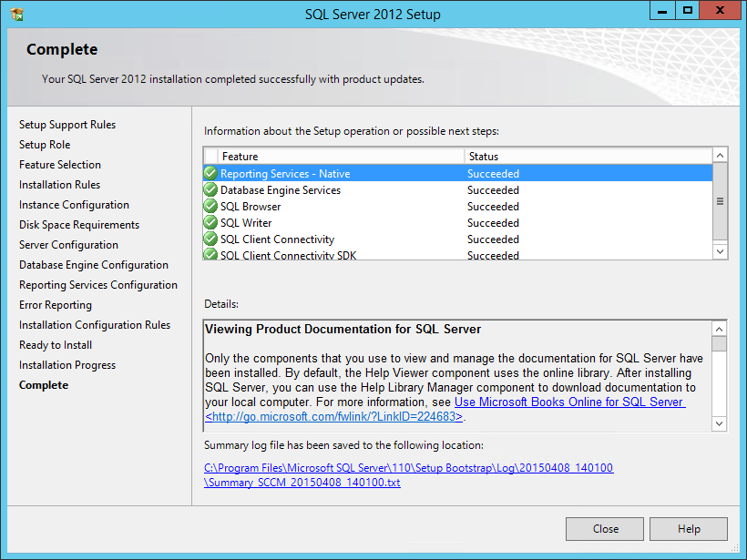Click the Feature column header
The width and height of the screenshot is (747, 560).
[x=341, y=157]
